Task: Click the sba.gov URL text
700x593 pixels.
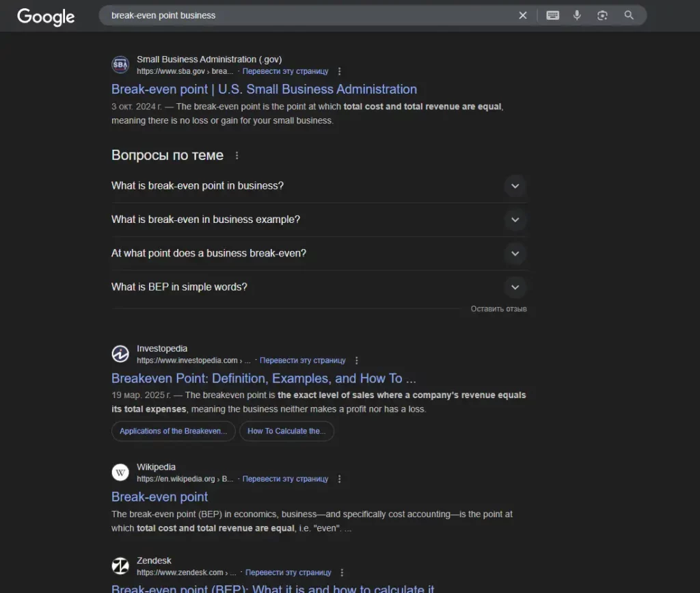Action: pyautogui.click(x=185, y=71)
